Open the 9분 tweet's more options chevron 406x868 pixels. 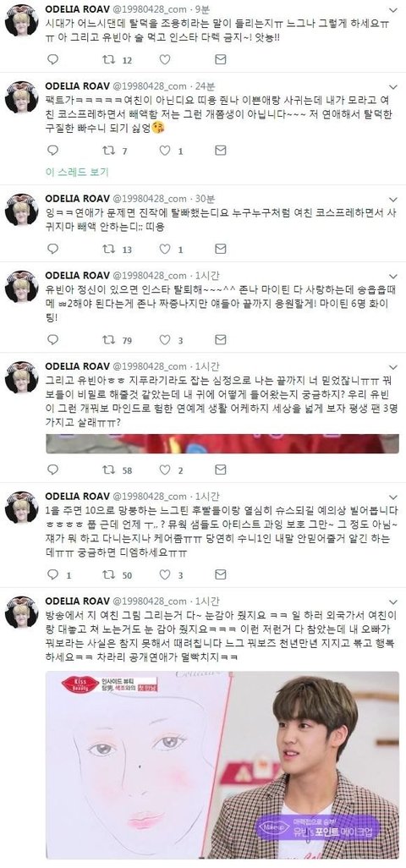[392, 10]
